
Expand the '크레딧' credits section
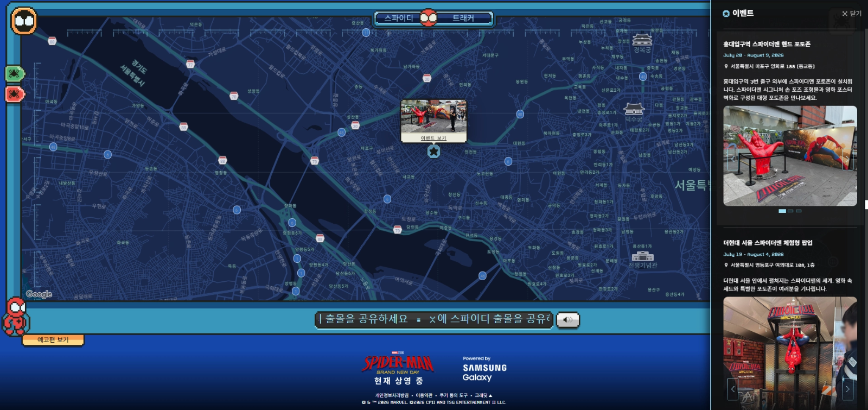point(483,395)
